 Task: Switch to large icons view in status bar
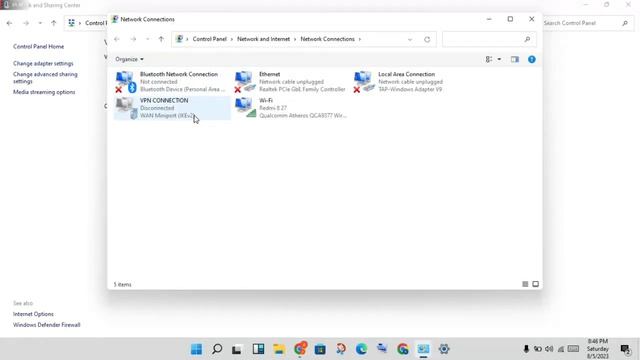[536, 284]
